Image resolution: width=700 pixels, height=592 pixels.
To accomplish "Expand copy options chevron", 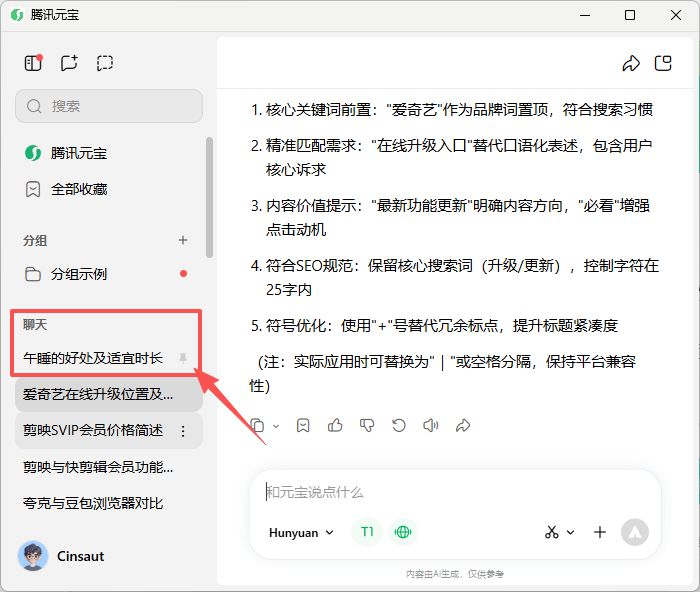I will point(276,426).
